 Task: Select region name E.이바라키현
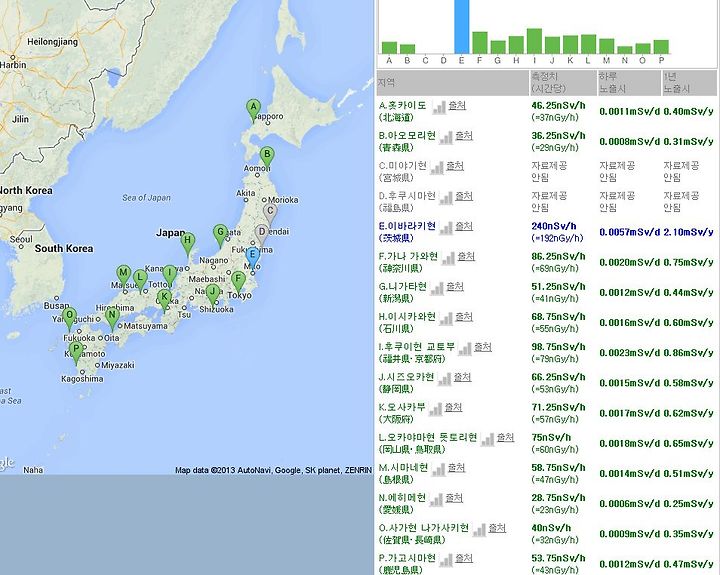[407, 226]
